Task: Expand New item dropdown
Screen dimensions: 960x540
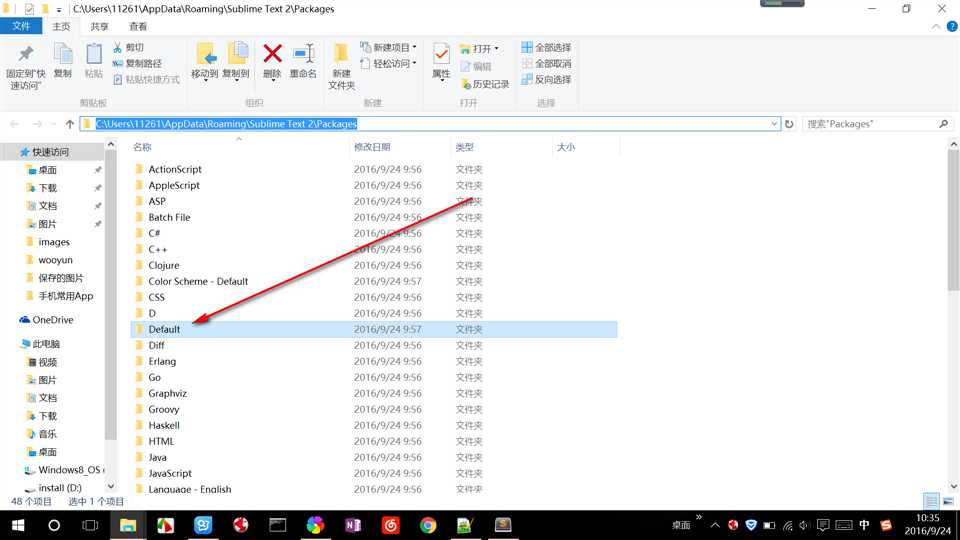Action: tap(414, 47)
